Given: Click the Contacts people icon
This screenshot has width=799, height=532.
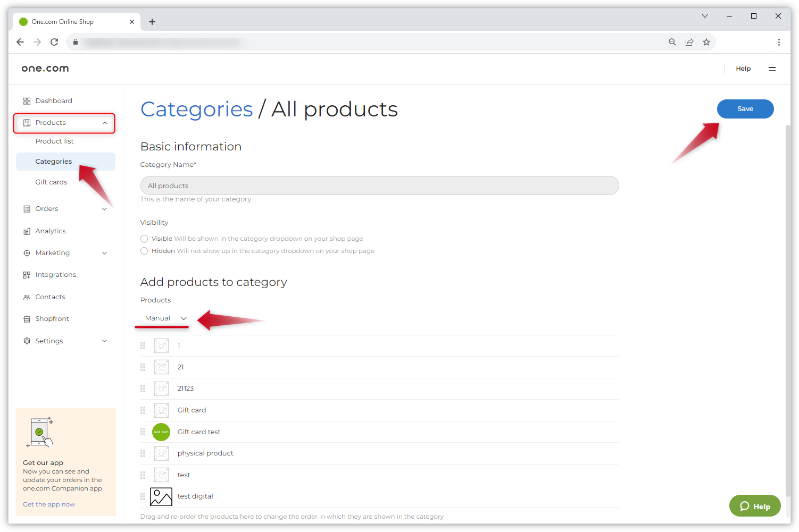Looking at the screenshot, I should [x=27, y=297].
